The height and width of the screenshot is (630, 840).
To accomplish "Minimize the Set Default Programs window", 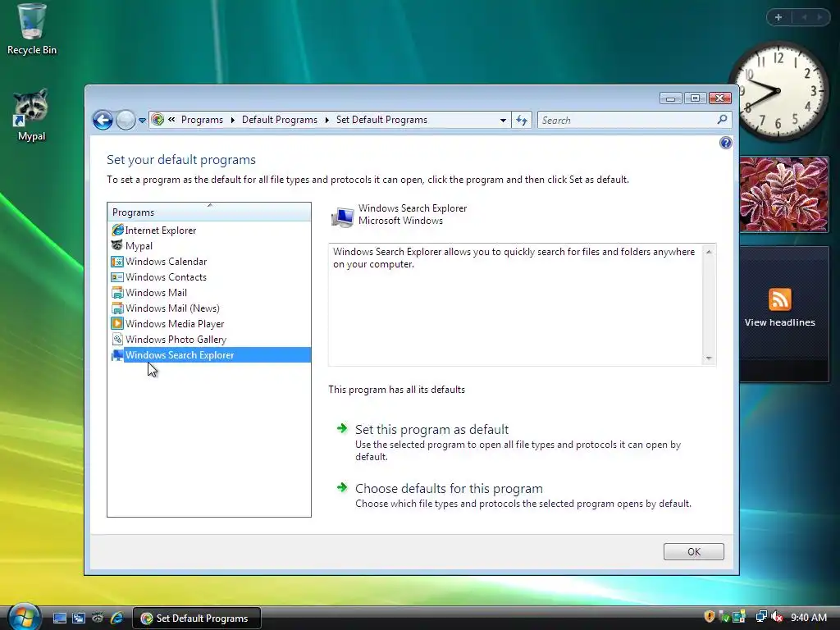I will (x=670, y=98).
